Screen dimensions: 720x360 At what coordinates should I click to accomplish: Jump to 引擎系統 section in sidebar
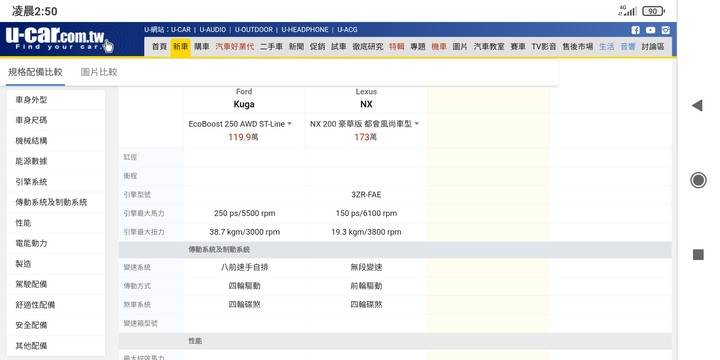(x=56, y=182)
